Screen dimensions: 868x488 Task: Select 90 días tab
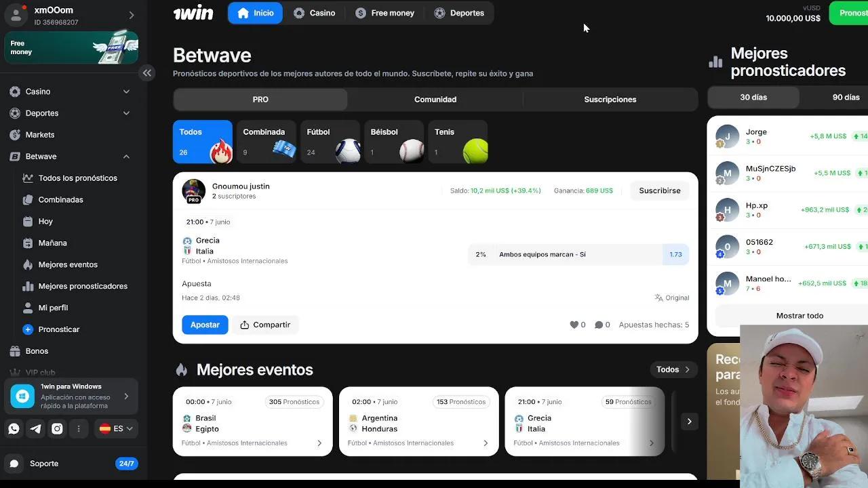846,98
